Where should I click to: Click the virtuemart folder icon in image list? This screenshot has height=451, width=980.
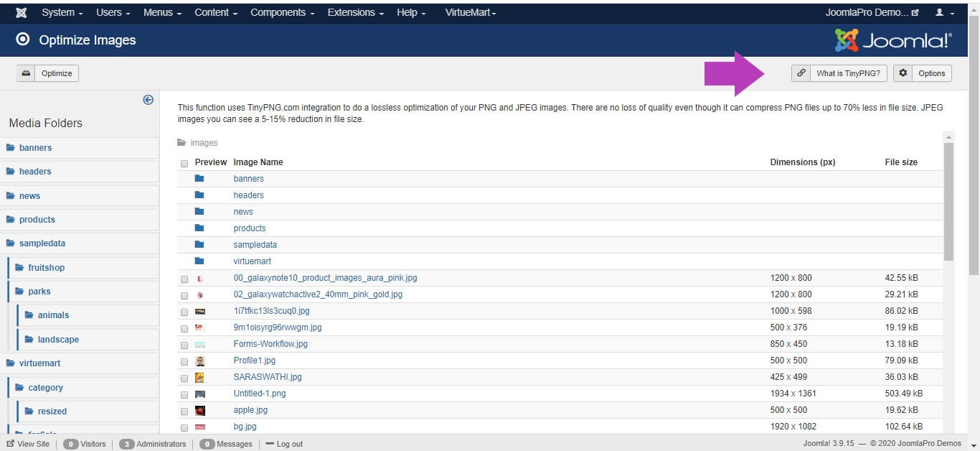tap(199, 261)
